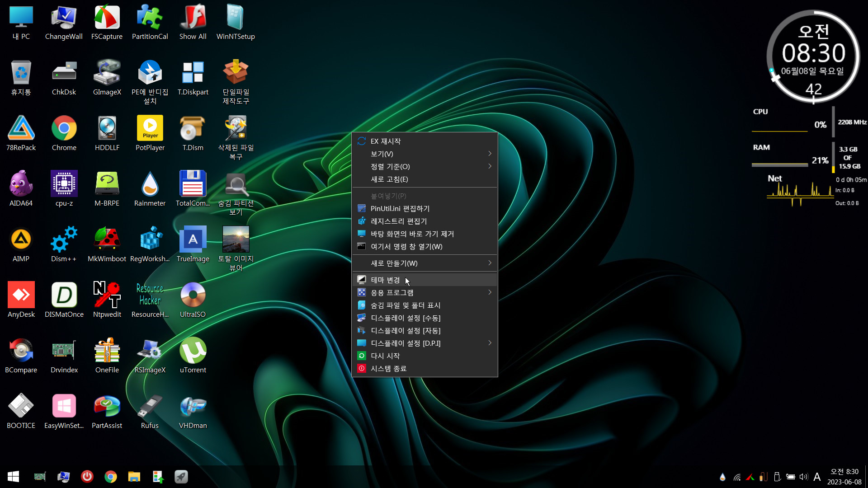Launch ChangeWall desktop shortcut
The height and width of the screenshot is (488, 868).
pos(64,23)
